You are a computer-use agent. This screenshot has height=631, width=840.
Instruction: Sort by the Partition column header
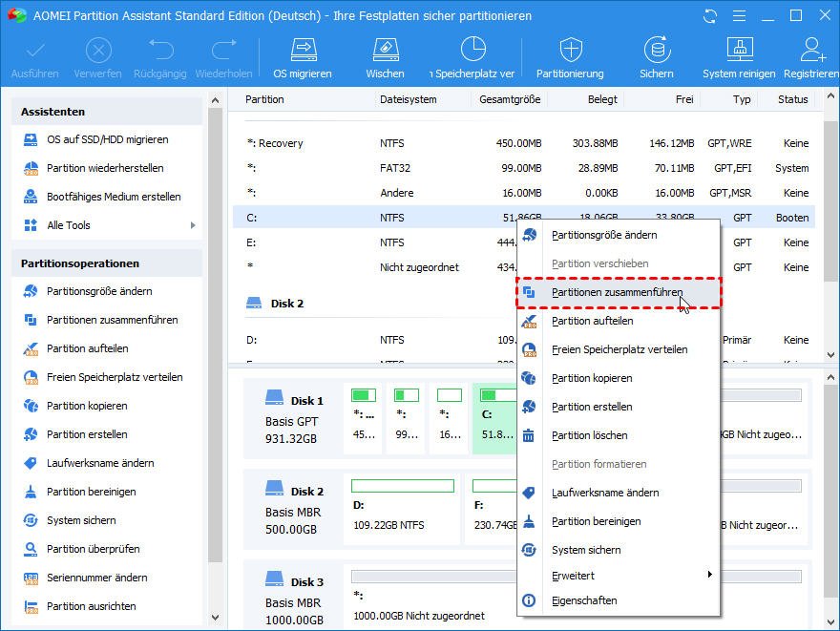[x=264, y=99]
